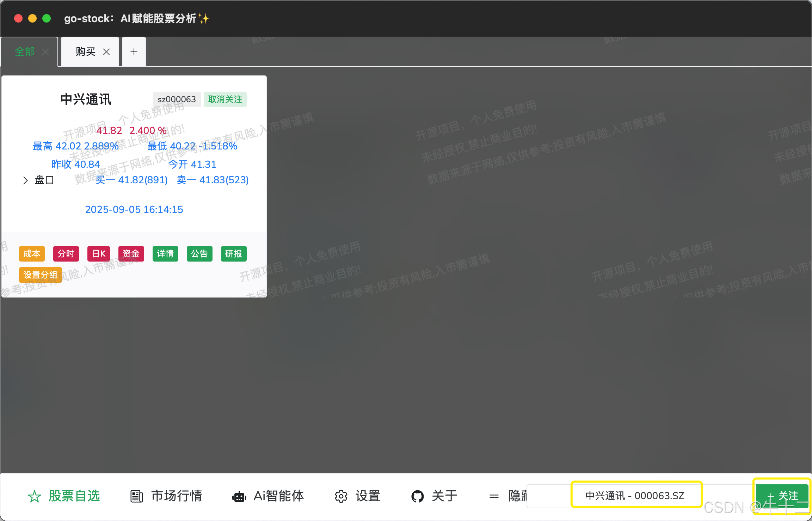Click the go-stock window title text
This screenshot has width=812, height=521.
tap(137, 18)
